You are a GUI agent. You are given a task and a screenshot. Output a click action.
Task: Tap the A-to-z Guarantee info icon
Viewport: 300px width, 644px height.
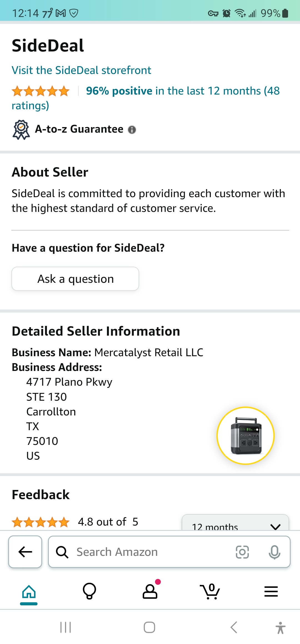tap(132, 130)
